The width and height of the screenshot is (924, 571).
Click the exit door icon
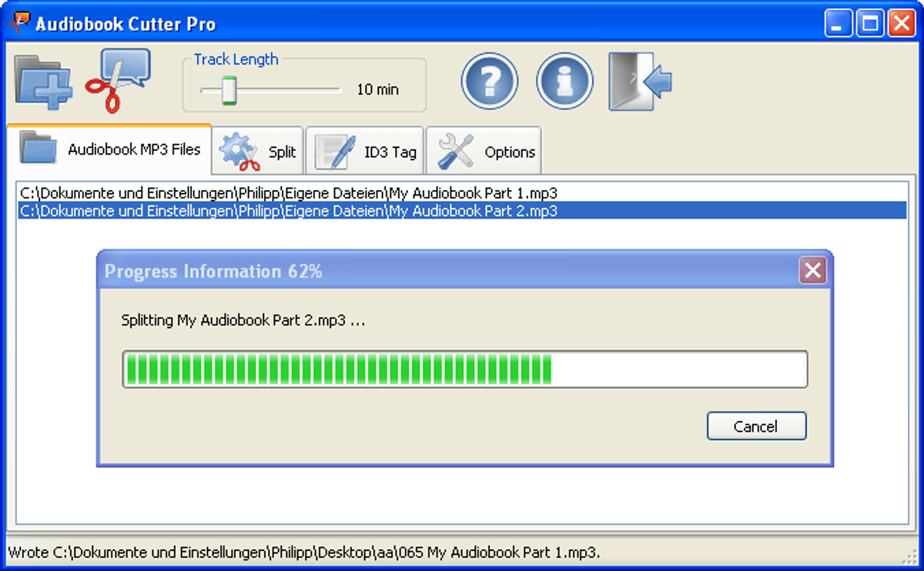point(640,81)
